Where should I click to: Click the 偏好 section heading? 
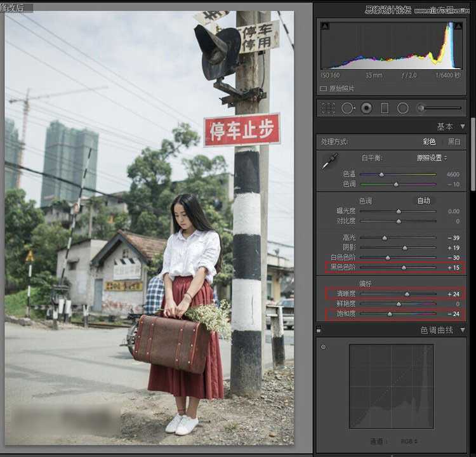click(x=365, y=284)
